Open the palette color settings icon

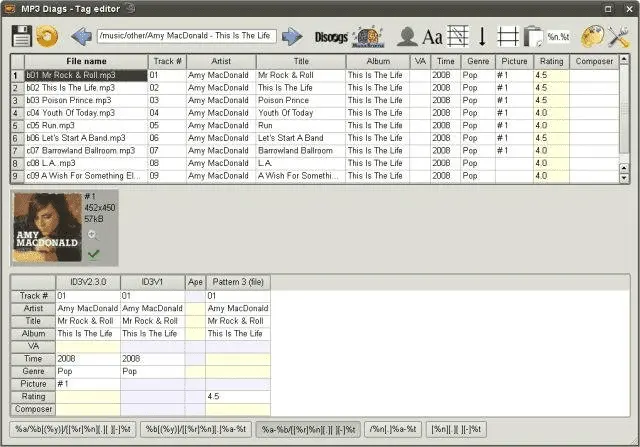pos(593,36)
